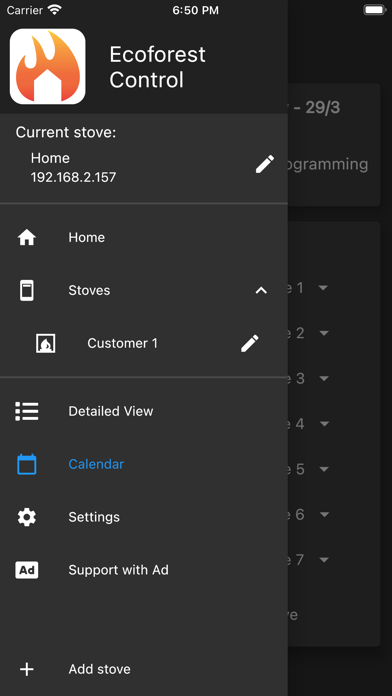Image resolution: width=392 pixels, height=696 pixels.
Task: Click the Ecoforest Control title
Action: click(x=157, y=67)
